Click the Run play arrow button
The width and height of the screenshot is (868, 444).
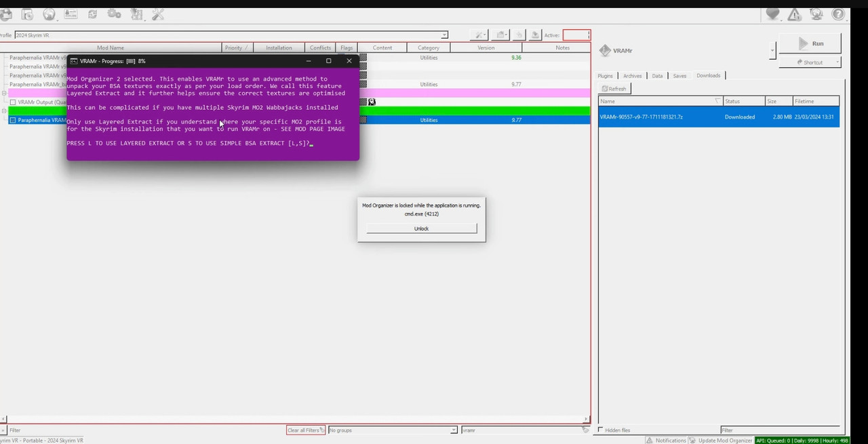click(810, 43)
